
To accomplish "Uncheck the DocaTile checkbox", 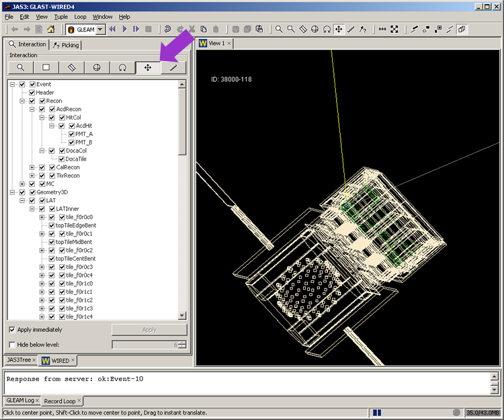I will point(61,159).
